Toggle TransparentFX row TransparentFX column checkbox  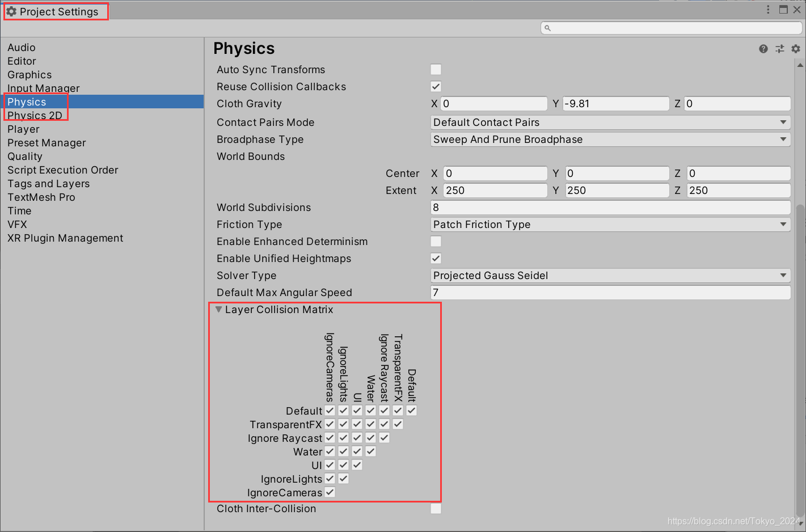point(398,424)
